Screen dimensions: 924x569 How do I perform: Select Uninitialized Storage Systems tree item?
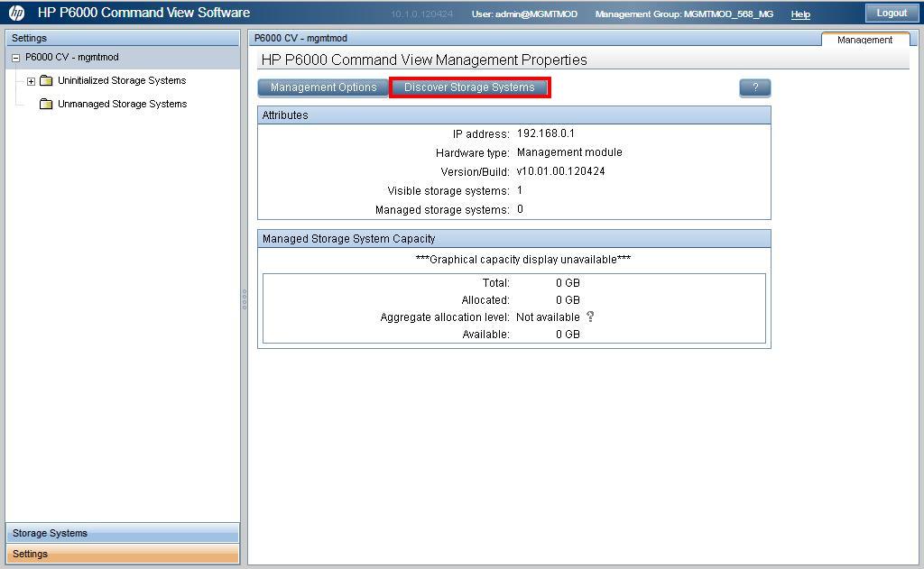pos(122,80)
